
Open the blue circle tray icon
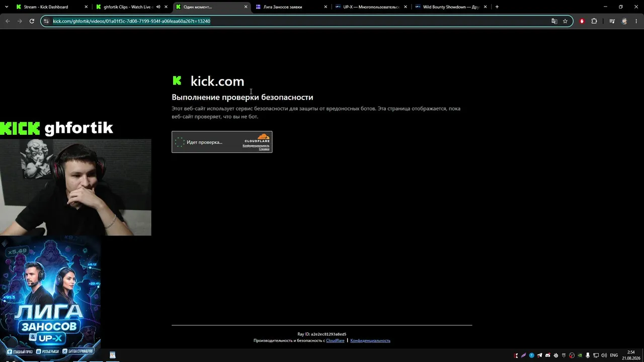[532, 355]
